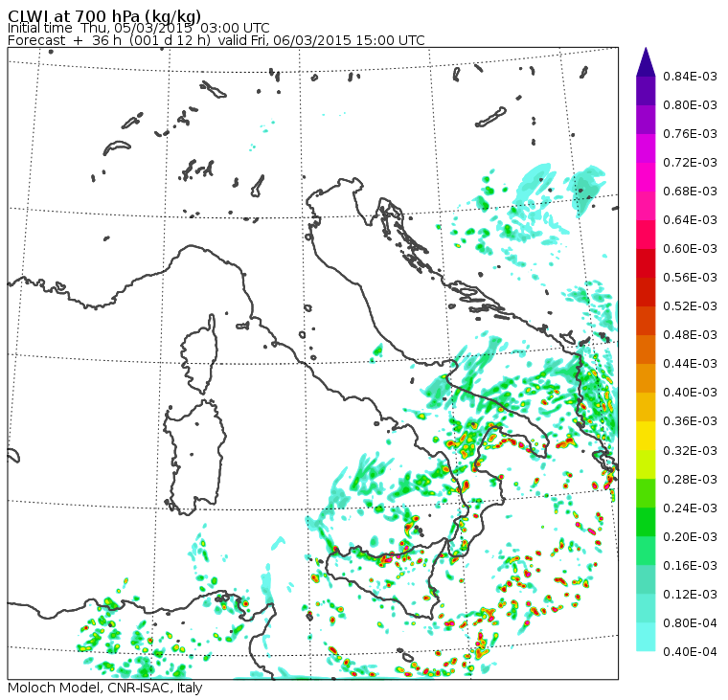Click Sardinia island on the map
Image resolution: width=728 pixels, height=700 pixels.
(195, 457)
